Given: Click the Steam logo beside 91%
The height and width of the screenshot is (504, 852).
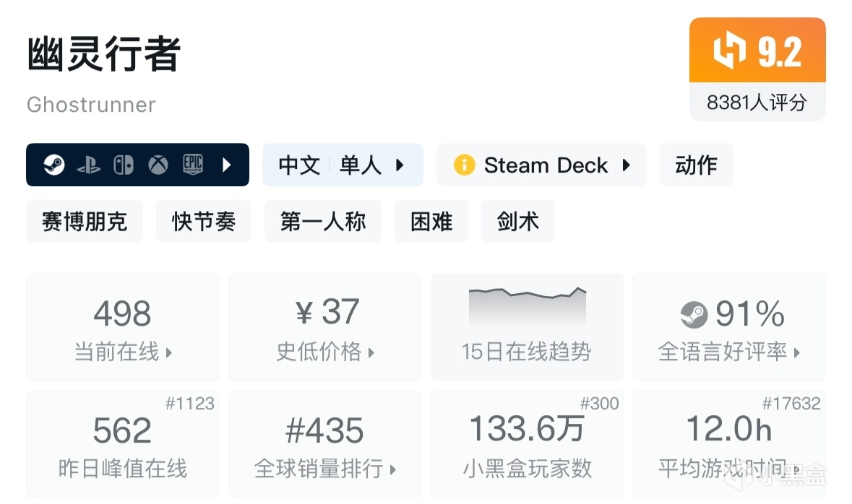Looking at the screenshot, I should point(694,314).
